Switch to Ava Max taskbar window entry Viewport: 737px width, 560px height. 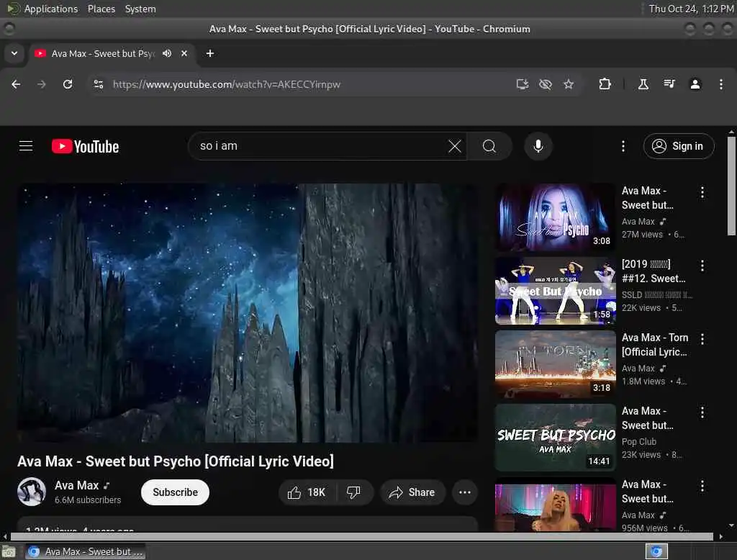pyautogui.click(x=85, y=551)
